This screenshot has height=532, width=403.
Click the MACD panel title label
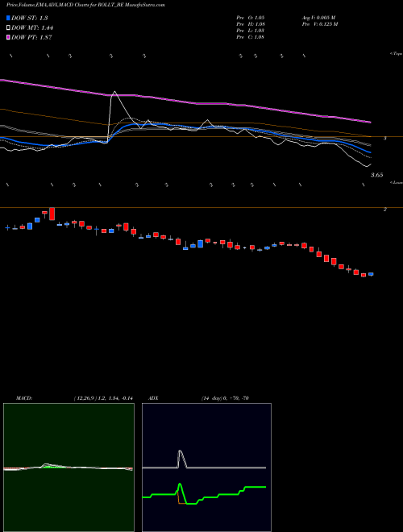pos(24,398)
